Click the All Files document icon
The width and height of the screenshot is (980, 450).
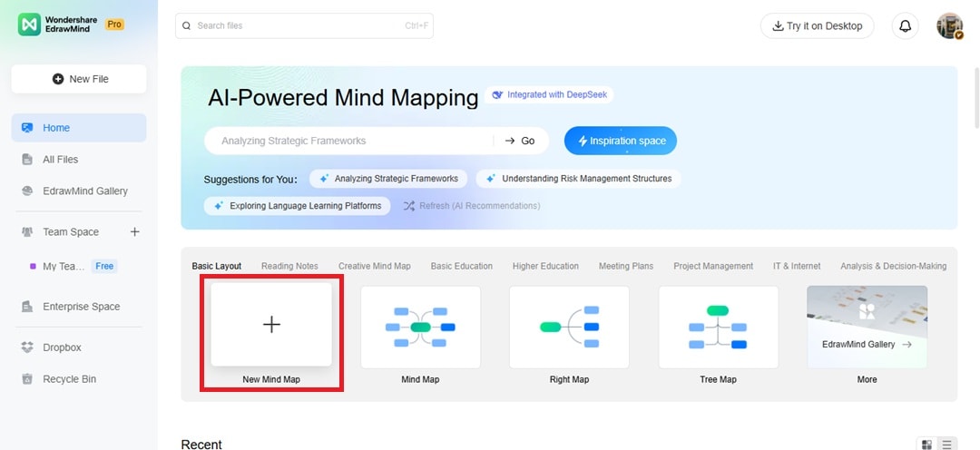[x=27, y=160]
